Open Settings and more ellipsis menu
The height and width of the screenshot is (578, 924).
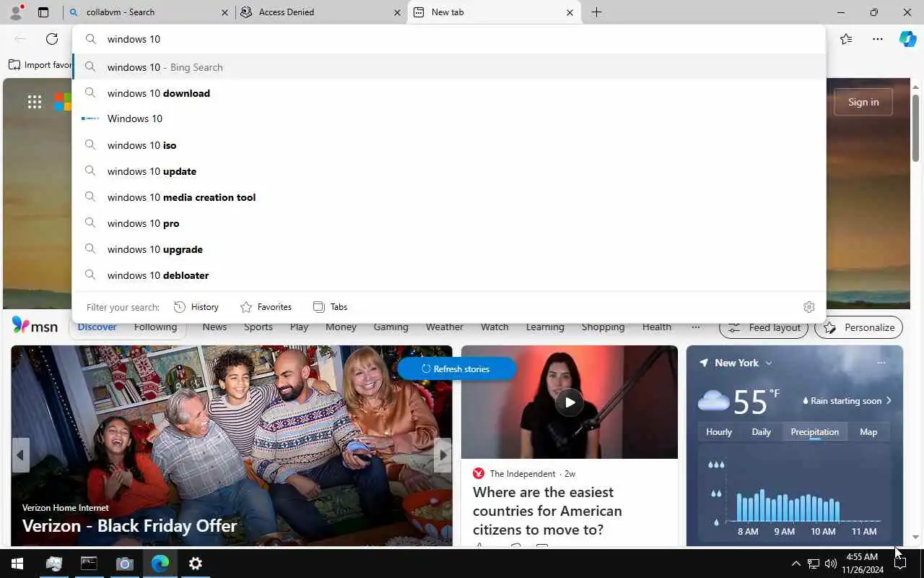pos(878,39)
